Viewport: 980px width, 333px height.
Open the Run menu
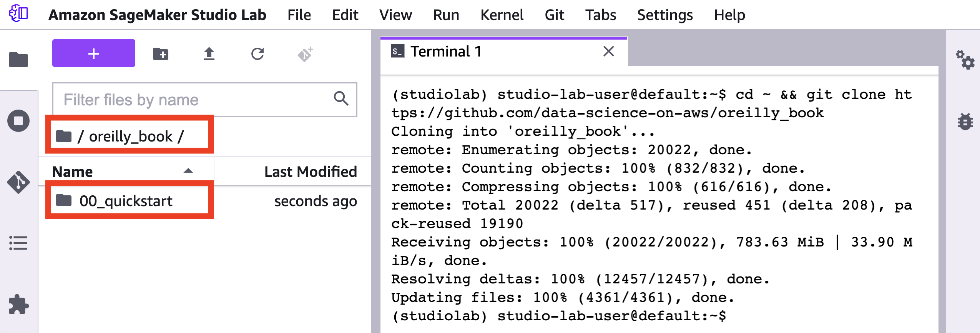[446, 15]
